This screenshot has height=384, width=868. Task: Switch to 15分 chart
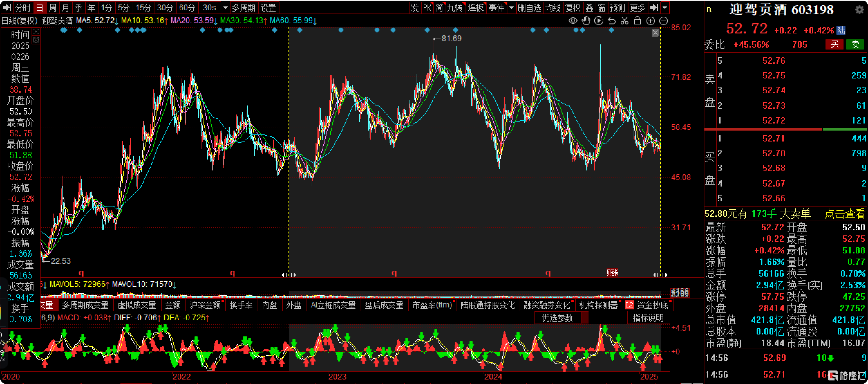(143, 7)
